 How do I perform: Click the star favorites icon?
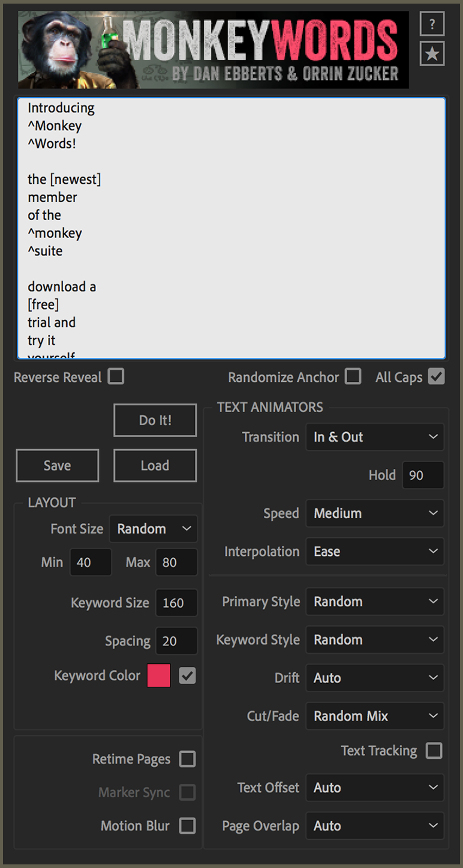tap(432, 55)
